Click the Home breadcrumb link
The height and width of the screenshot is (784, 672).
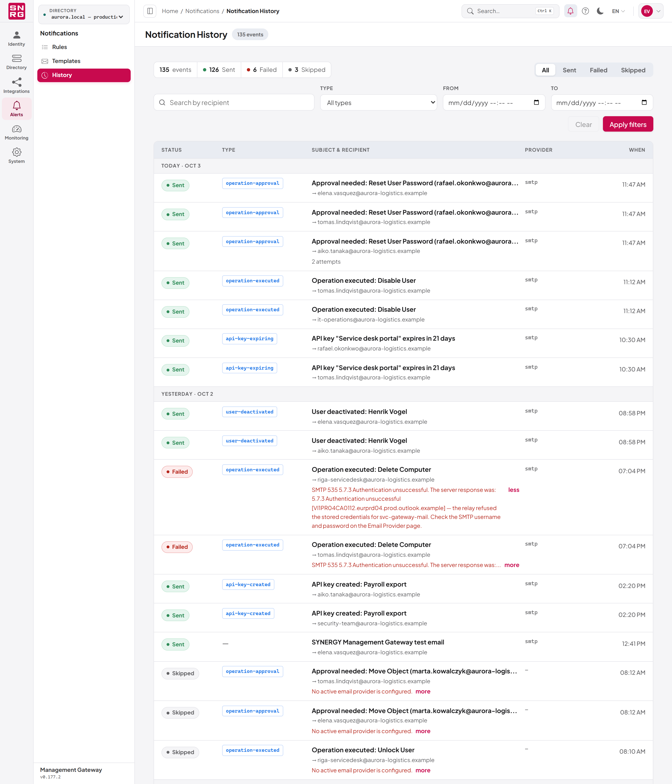tap(170, 11)
